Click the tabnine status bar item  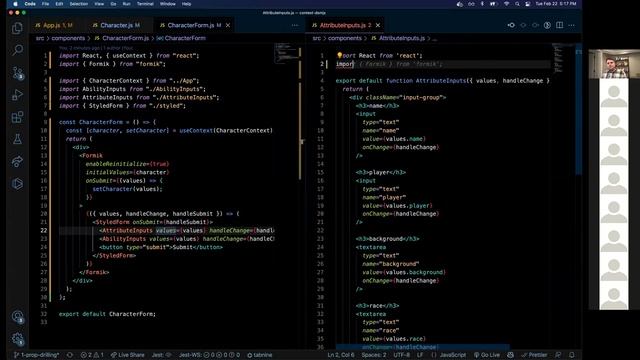coord(260,355)
